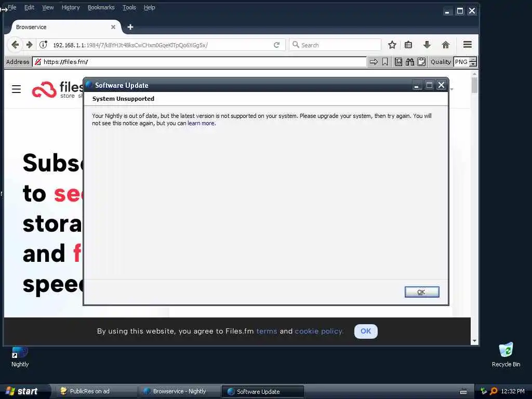Open Files.fm site hamburger menu
The width and height of the screenshot is (532, 399).
click(16, 89)
